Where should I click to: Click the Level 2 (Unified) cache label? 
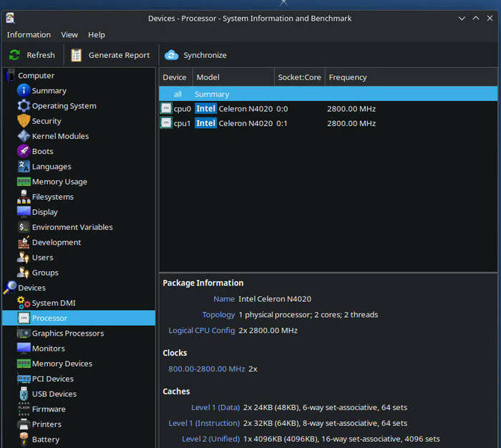point(211,439)
